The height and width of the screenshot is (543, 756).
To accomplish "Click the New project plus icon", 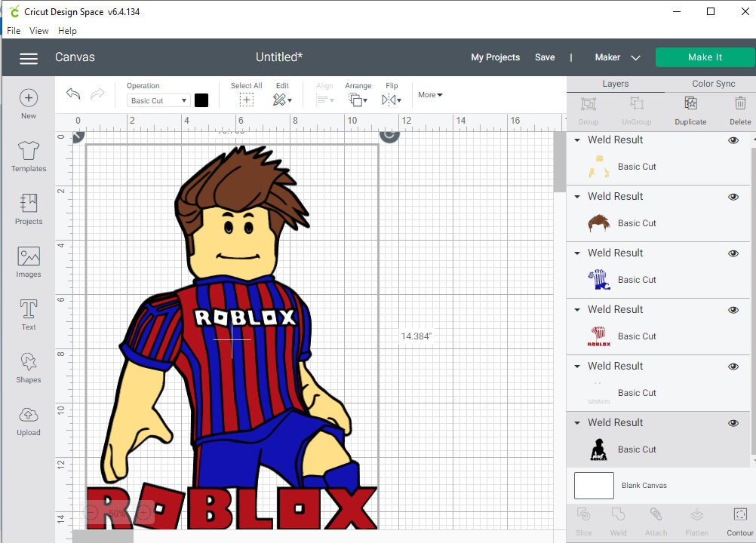I will point(29,98).
